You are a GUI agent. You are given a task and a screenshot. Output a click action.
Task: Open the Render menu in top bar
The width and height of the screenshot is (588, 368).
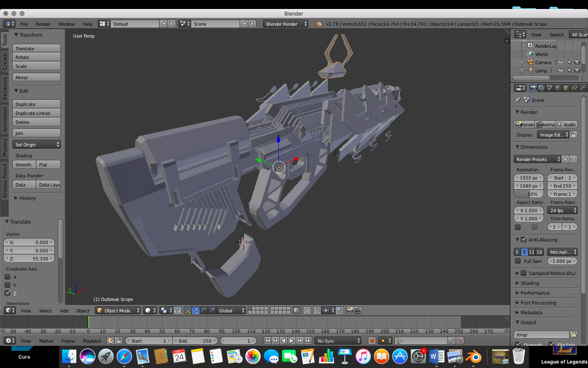(x=43, y=24)
